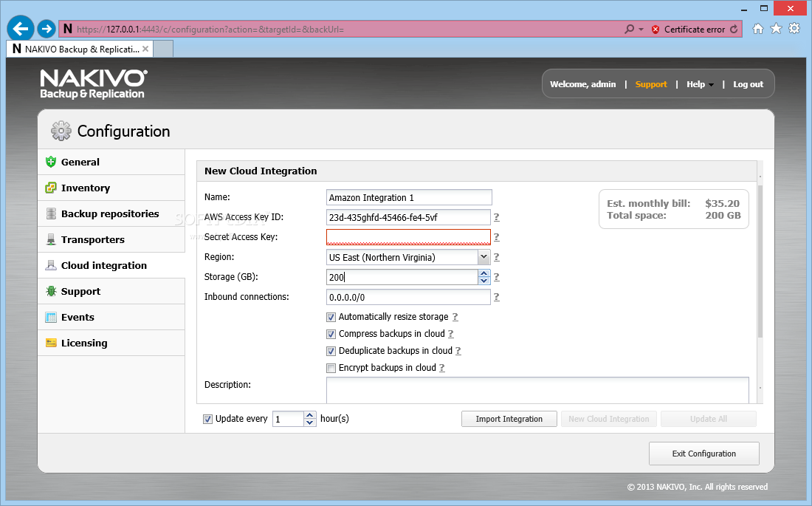Click the browser back arrow button
Image resolution: width=812 pixels, height=506 pixels.
(21, 29)
